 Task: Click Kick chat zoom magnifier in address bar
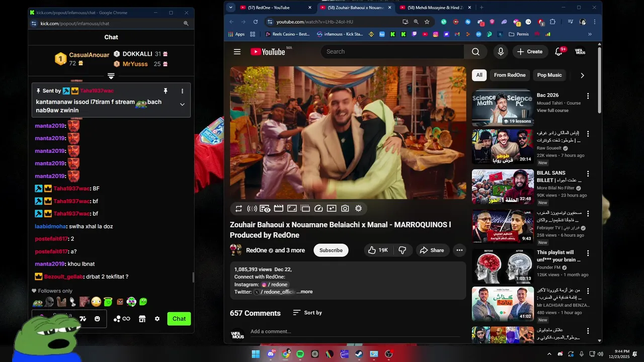[186, 23]
